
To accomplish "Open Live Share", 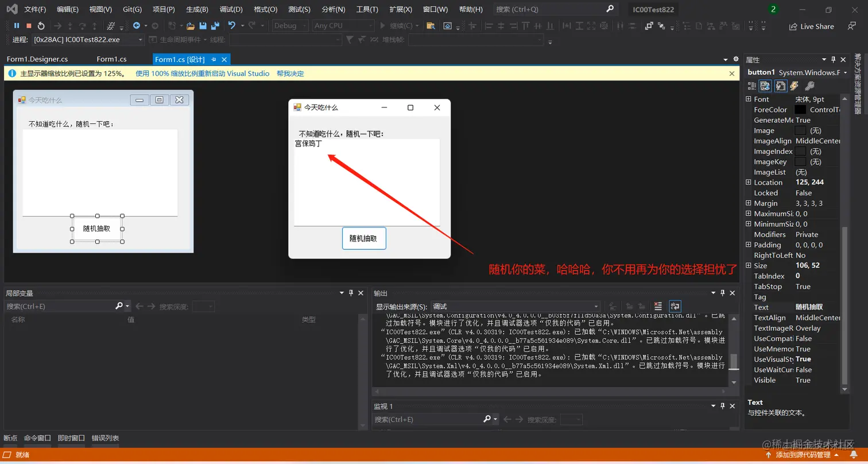I will [811, 26].
